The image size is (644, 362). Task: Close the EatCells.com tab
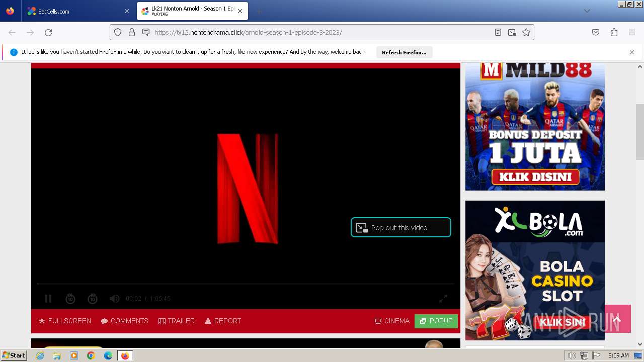point(127,11)
